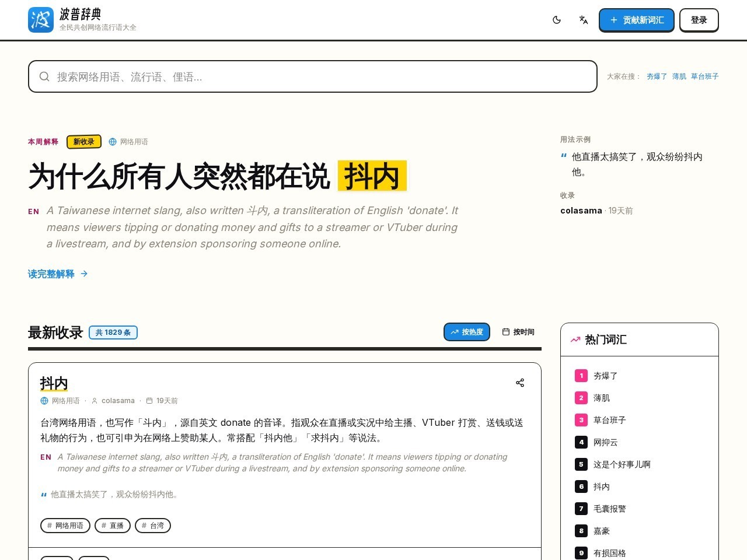Click the magnifier icon in search box
747x560 pixels.
[x=44, y=76]
